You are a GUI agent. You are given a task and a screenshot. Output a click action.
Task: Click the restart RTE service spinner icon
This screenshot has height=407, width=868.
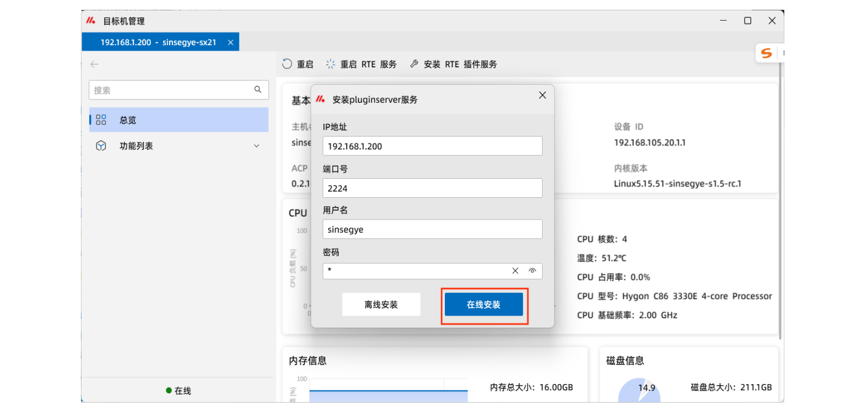(x=330, y=64)
